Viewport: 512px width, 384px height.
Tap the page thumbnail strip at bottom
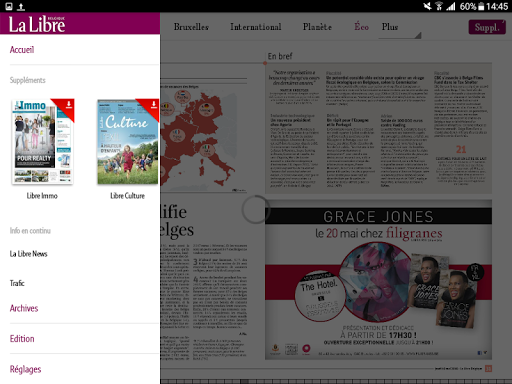click(336, 381)
